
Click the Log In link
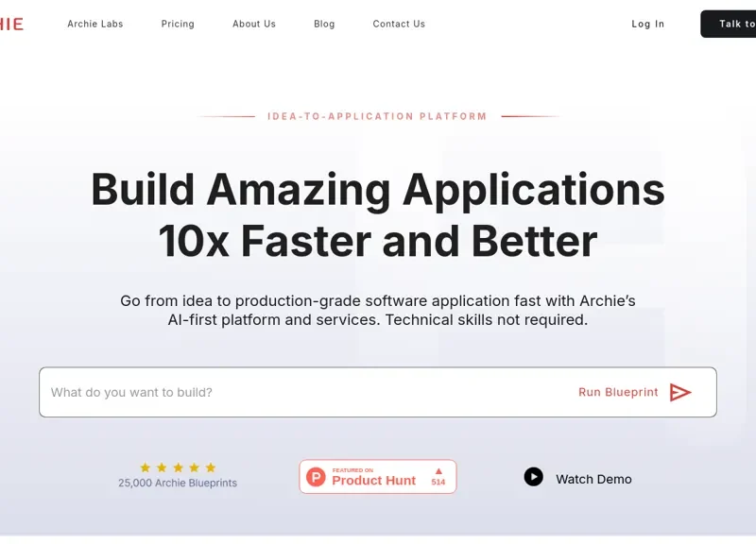click(647, 24)
